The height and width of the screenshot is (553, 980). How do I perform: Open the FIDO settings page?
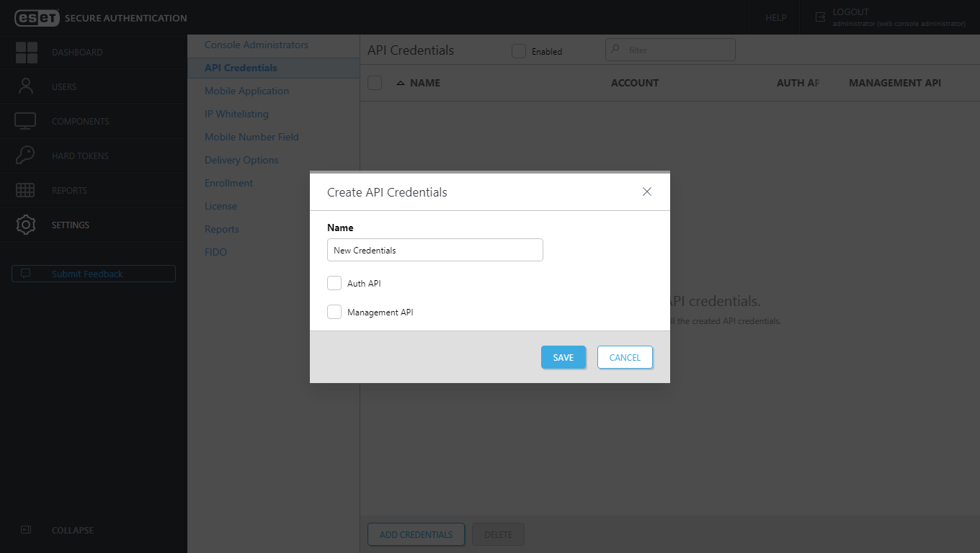pos(215,252)
